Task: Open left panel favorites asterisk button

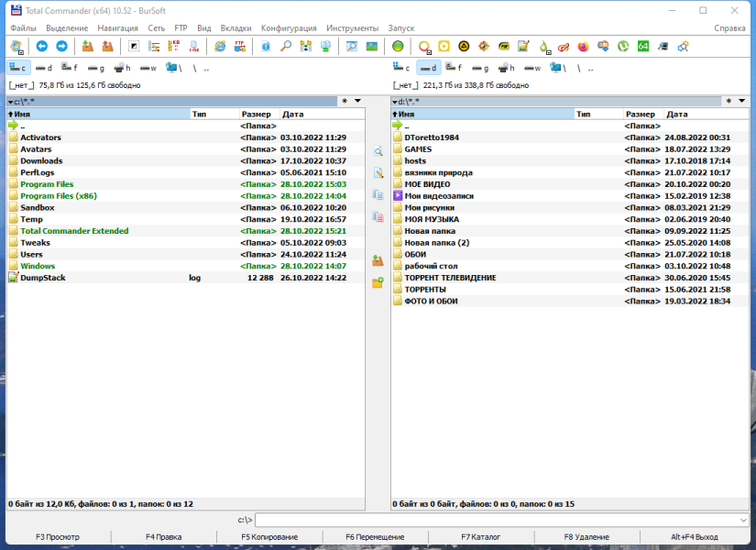Action: pos(345,101)
